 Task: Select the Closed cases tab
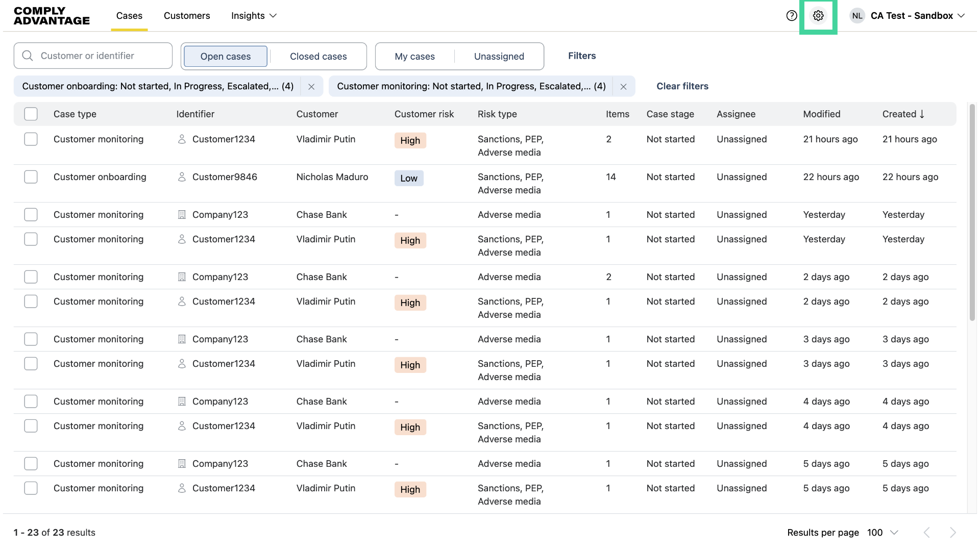tap(318, 56)
